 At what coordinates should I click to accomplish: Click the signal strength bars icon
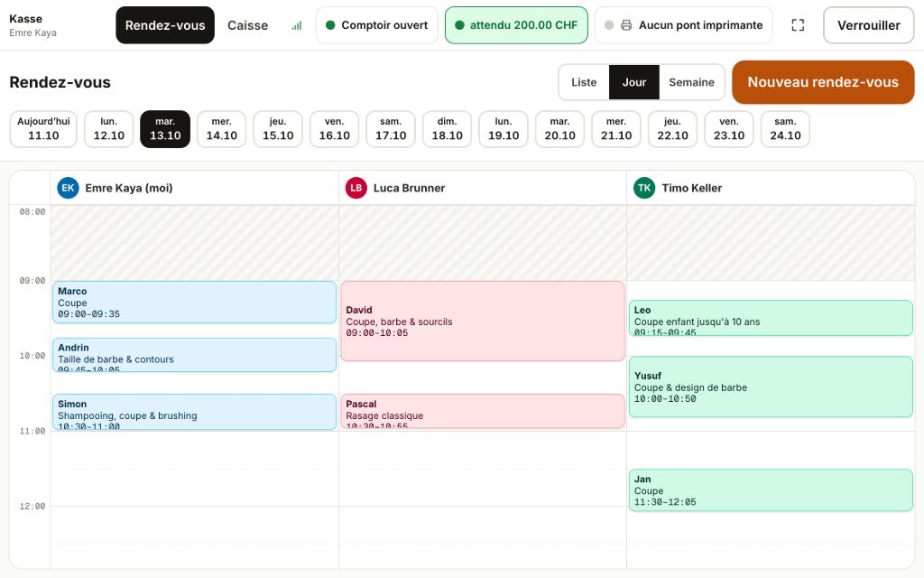click(296, 25)
